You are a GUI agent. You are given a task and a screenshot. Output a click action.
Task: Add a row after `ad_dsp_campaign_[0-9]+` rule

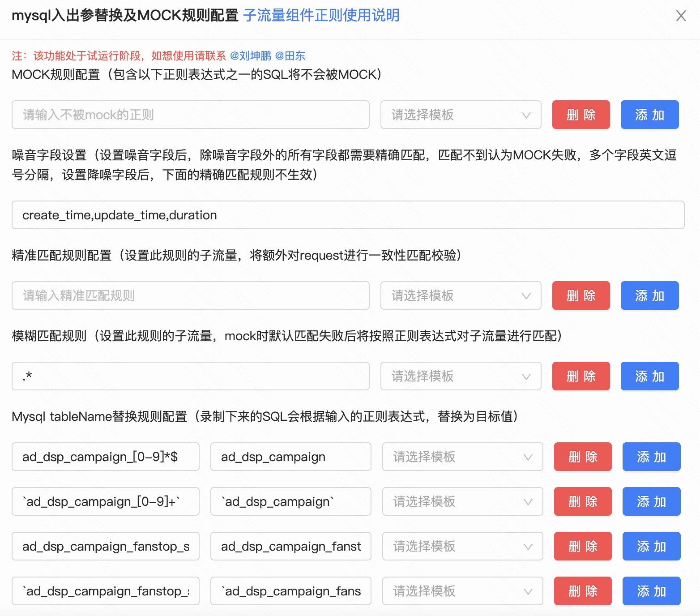point(652,501)
